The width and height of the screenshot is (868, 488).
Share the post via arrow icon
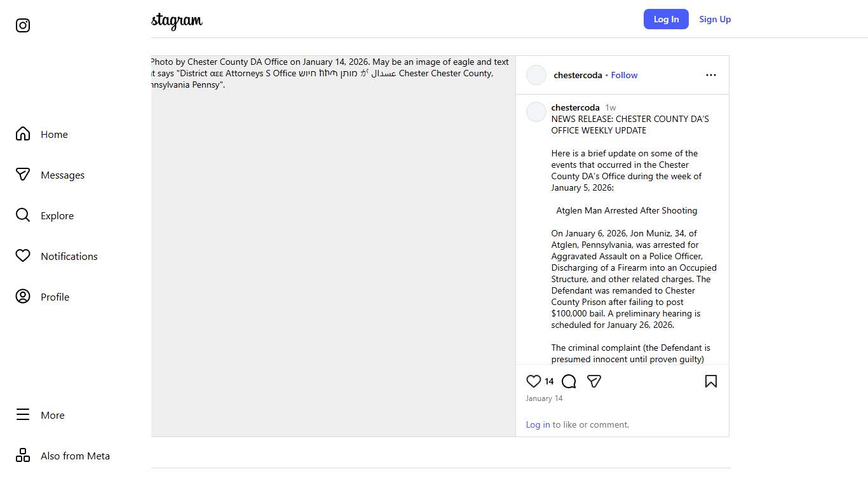pos(594,381)
